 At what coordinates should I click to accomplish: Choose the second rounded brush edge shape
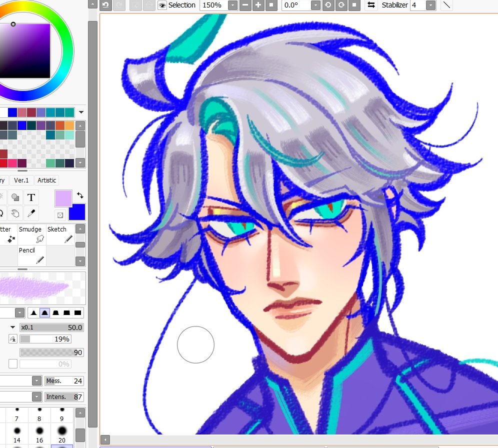click(x=45, y=312)
